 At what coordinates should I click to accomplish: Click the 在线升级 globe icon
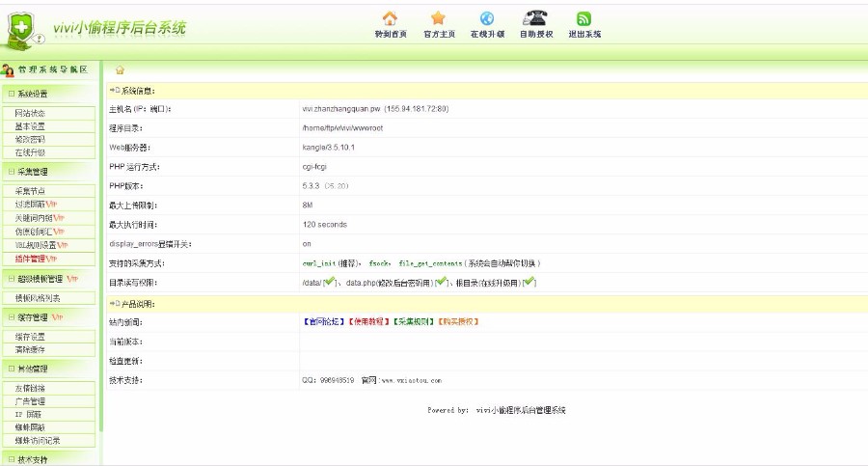(487, 18)
